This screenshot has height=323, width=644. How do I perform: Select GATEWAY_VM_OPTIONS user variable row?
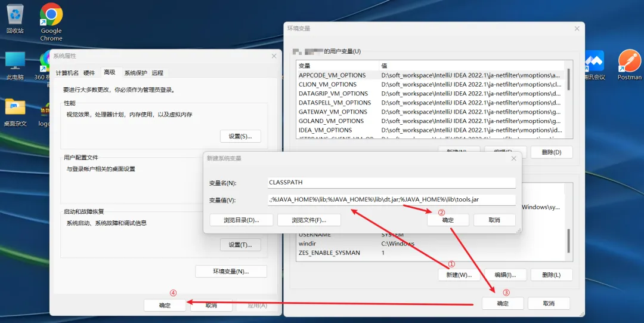(431, 112)
